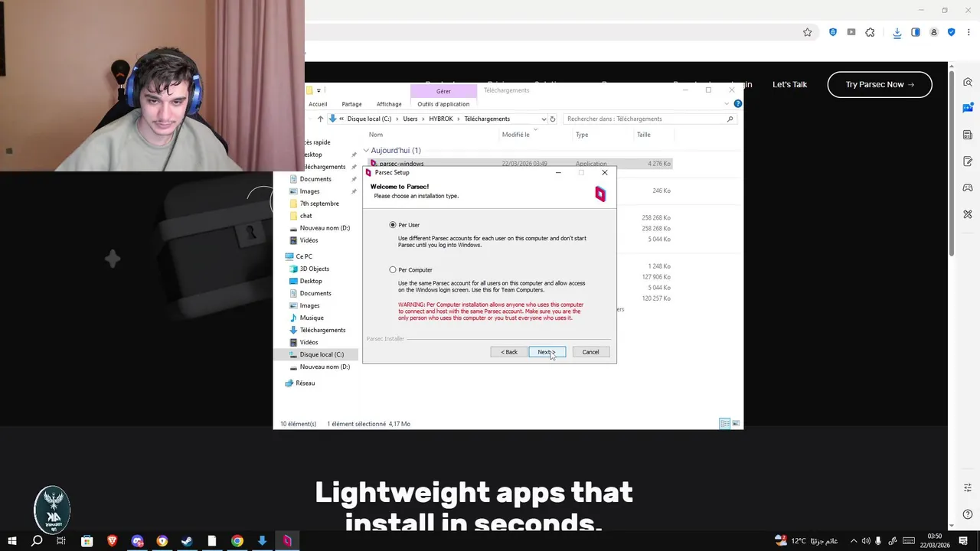The height and width of the screenshot is (551, 980).
Task: Open the browser profile avatar
Action: pos(933,32)
